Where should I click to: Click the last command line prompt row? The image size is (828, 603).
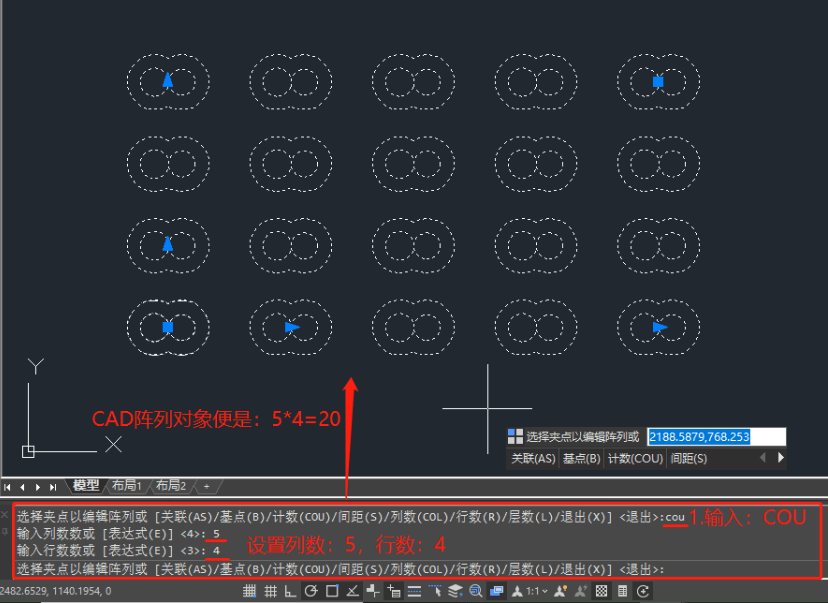pyautogui.click(x=417, y=569)
